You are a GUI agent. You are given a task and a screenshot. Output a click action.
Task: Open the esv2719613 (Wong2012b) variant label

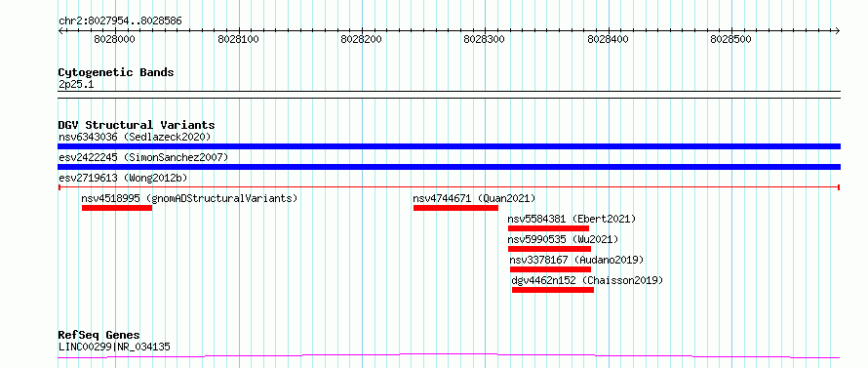point(123,178)
